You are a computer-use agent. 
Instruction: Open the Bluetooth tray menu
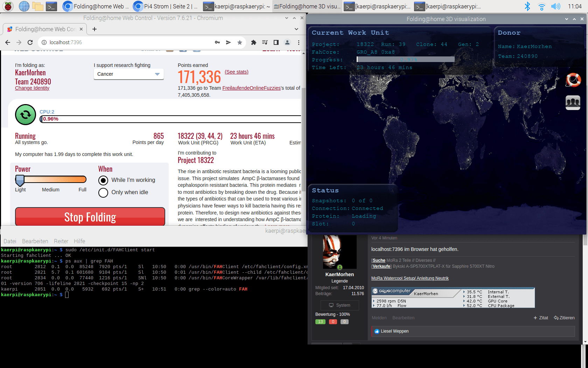click(x=527, y=6)
